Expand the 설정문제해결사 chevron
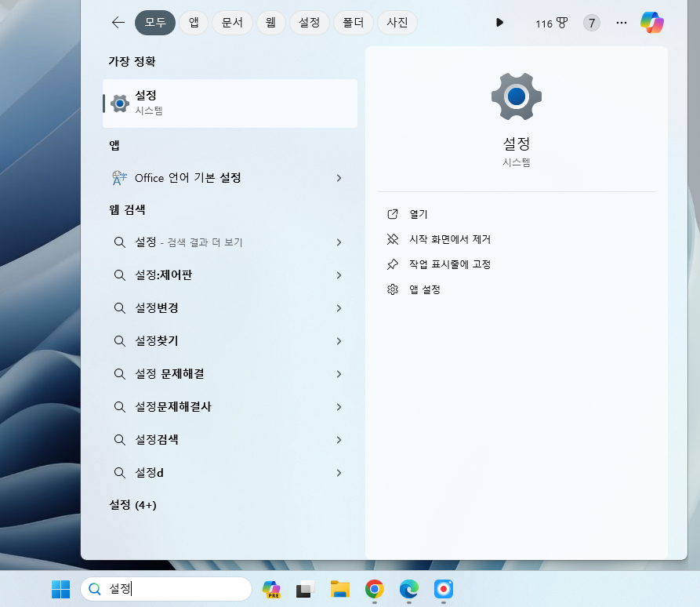Screen dimensions: 700x607 (x=339, y=407)
